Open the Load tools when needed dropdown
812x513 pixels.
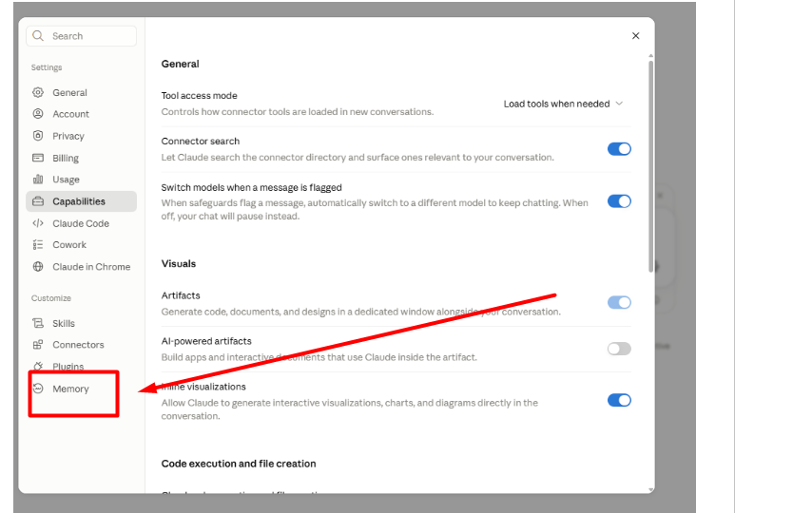[x=564, y=104]
